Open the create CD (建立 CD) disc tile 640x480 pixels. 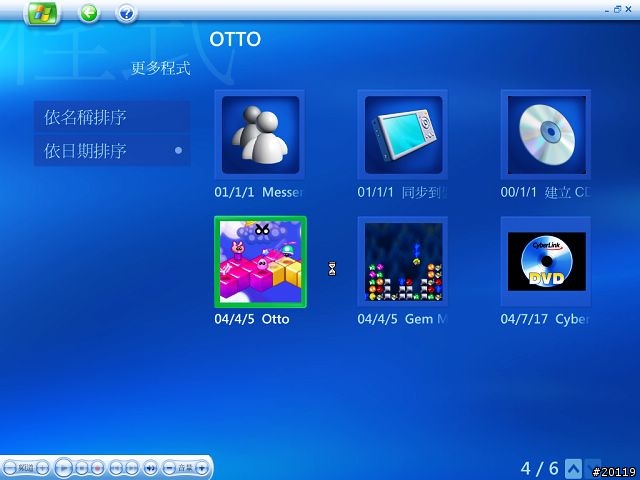coord(546,135)
